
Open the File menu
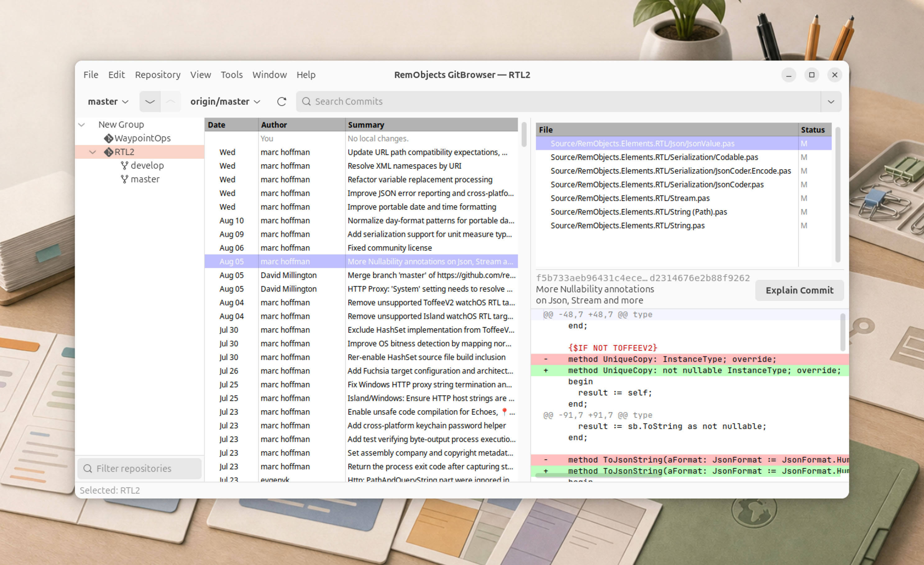click(91, 75)
